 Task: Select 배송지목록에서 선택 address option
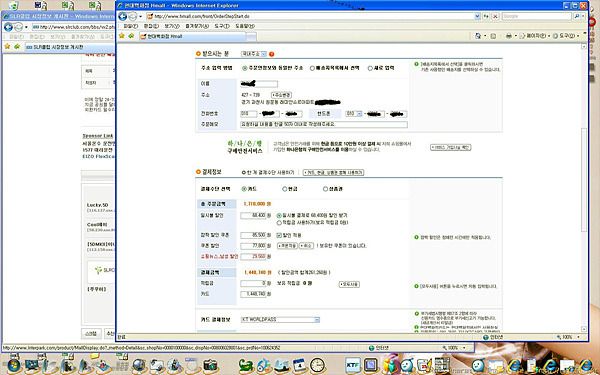(312, 68)
